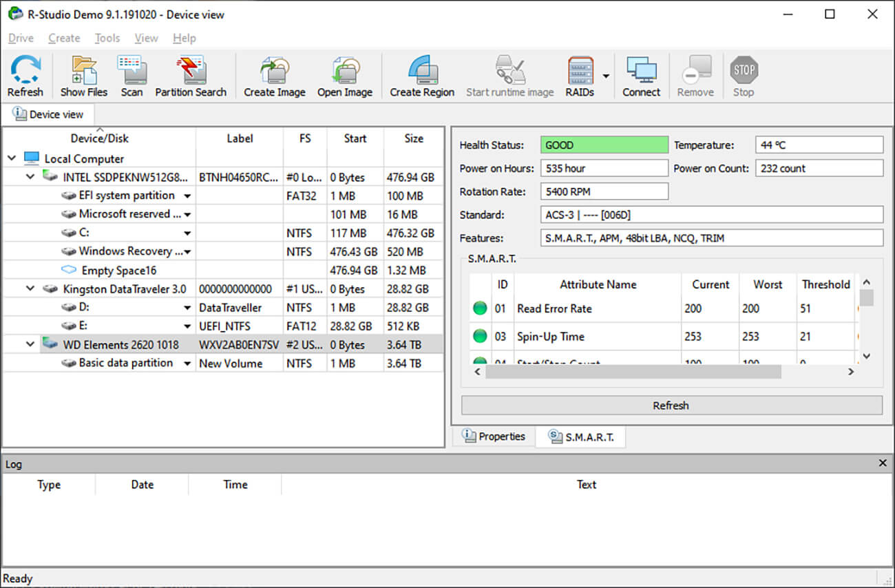Select the Properties tab
The height and width of the screenshot is (588, 895).
tap(494, 436)
